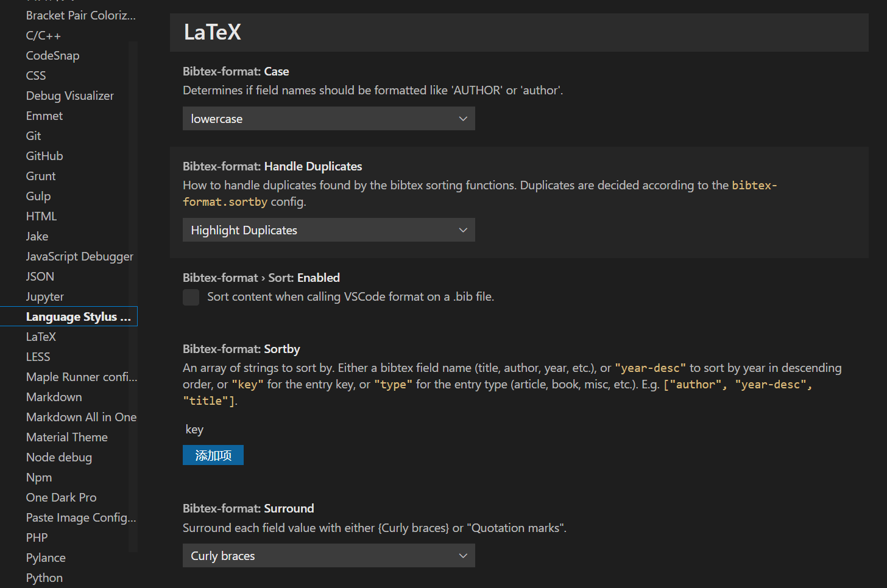Select JavaScript Debugger in sidebar
This screenshot has height=588, width=887.
point(80,256)
